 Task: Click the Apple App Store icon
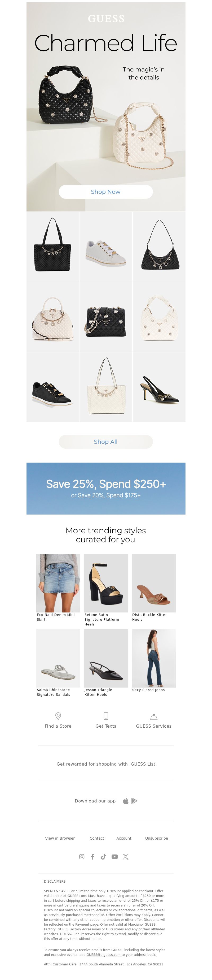coord(126,801)
